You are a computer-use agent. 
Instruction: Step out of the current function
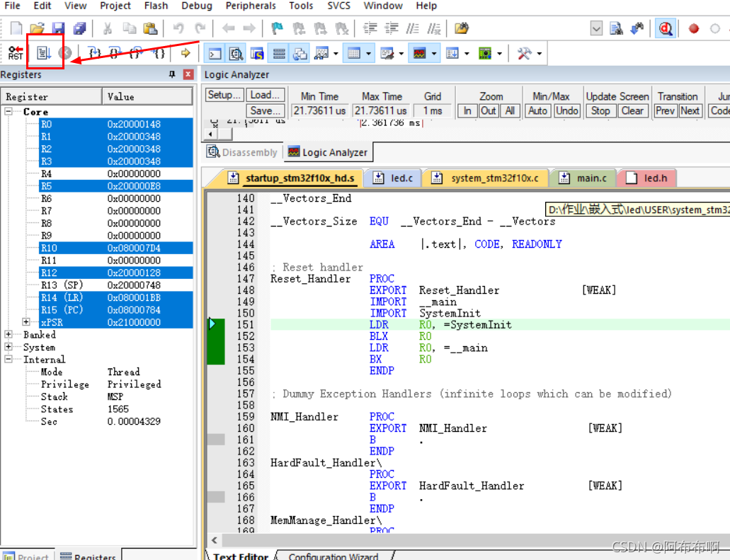click(136, 53)
